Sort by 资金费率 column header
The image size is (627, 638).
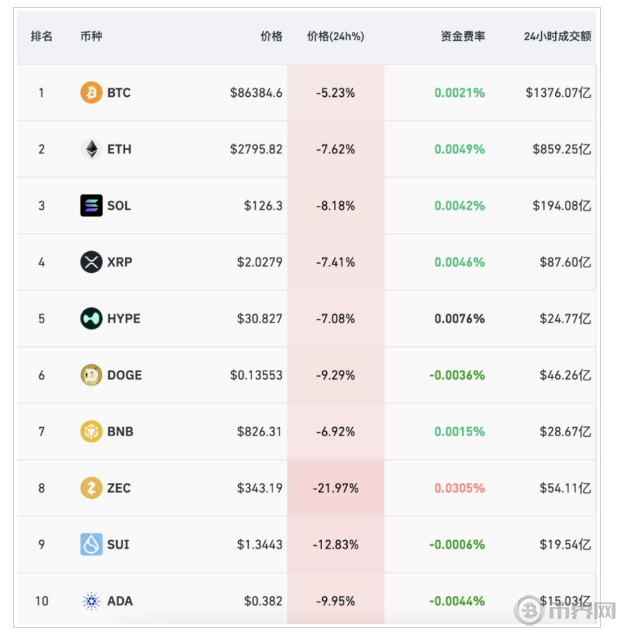click(x=462, y=37)
